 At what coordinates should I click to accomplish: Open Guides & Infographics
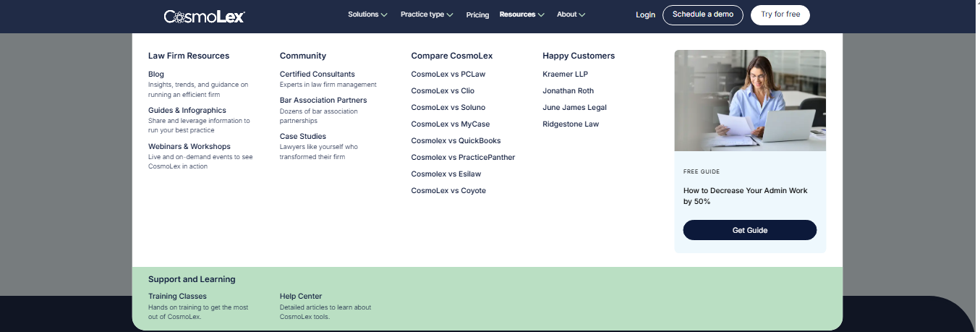click(x=187, y=110)
